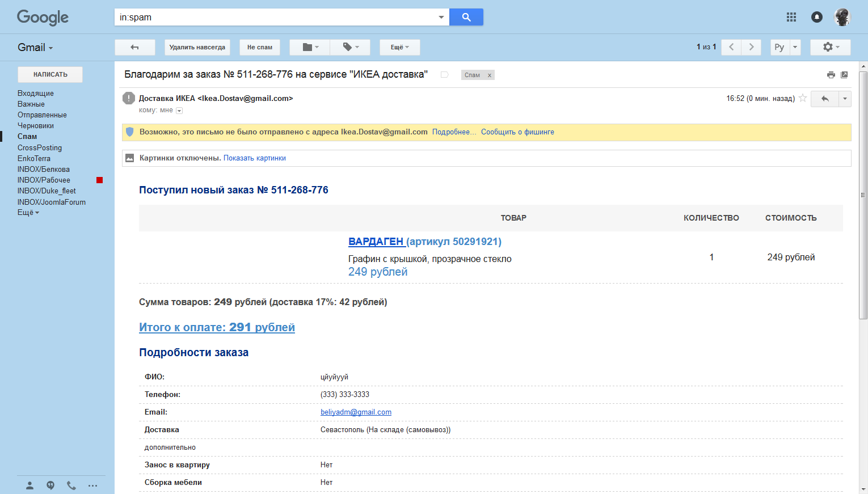Open more reply actions dropdown
This screenshot has width=868, height=494.
845,99
